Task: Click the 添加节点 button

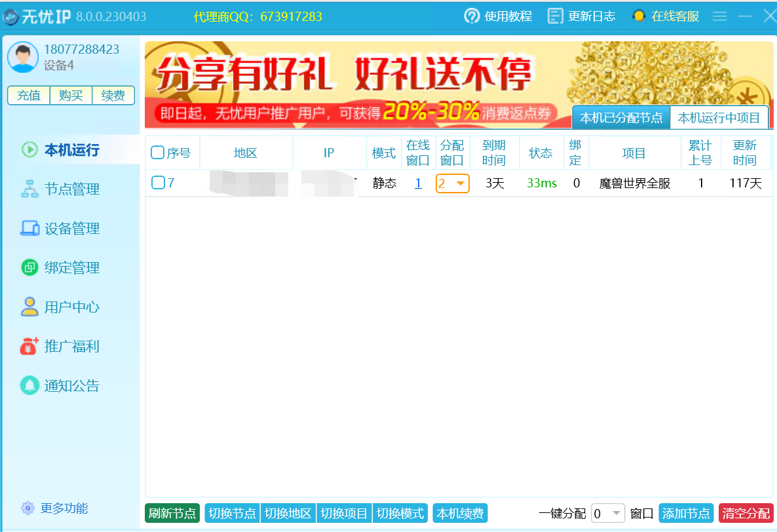Action: (687, 513)
